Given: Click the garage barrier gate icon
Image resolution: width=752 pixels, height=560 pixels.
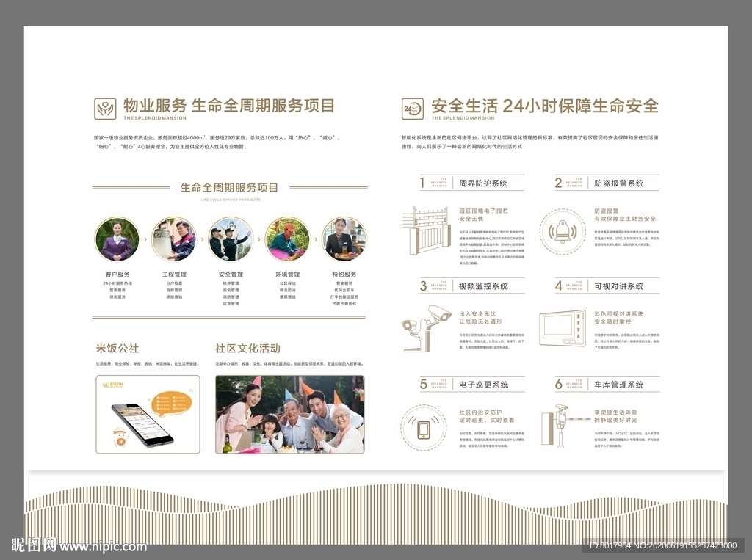Looking at the screenshot, I should [566, 426].
